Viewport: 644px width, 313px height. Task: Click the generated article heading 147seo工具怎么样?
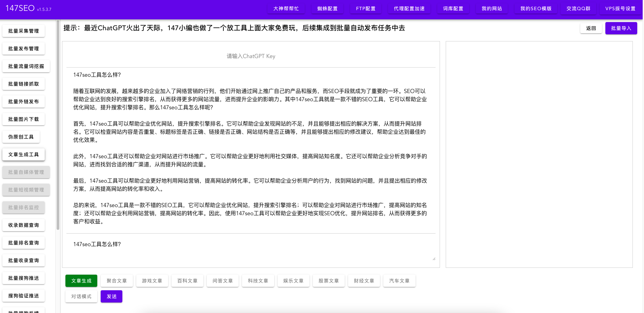tap(97, 75)
